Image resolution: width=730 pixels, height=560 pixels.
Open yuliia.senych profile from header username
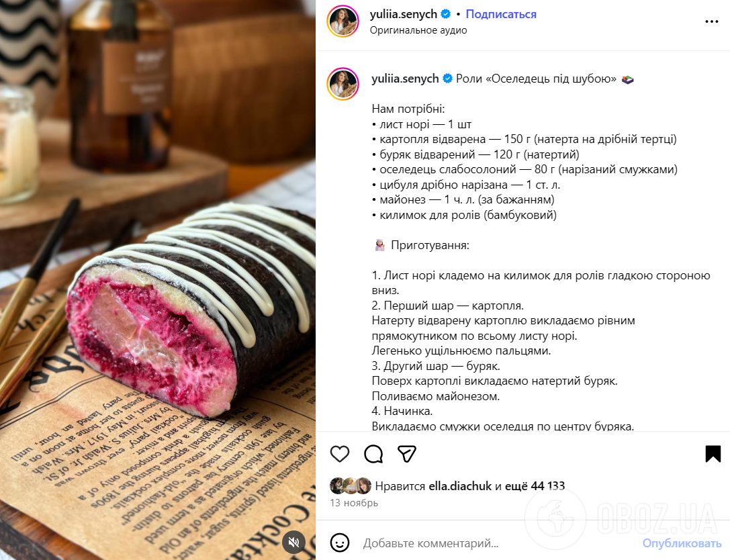(x=403, y=14)
